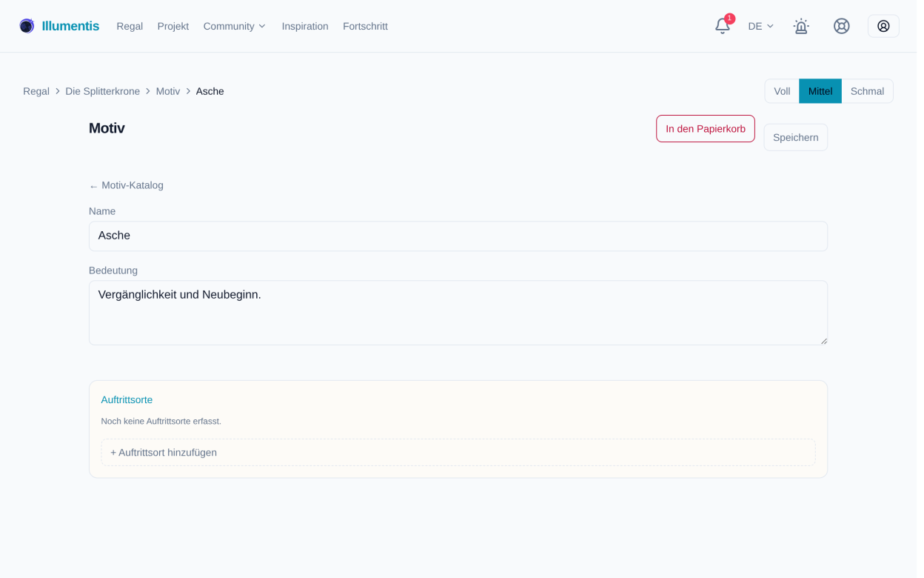Open the lifebuoy help icon
Image resolution: width=924 pixels, height=578 pixels.
(x=841, y=26)
